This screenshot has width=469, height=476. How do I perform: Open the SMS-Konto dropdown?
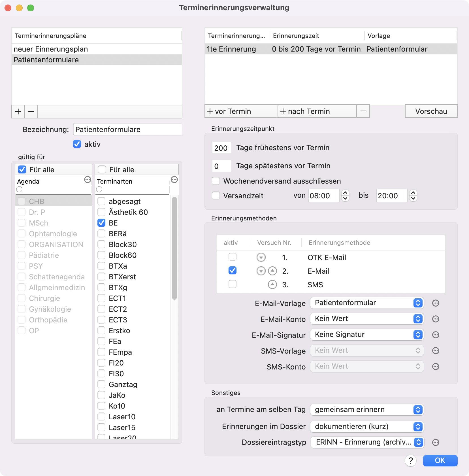pyautogui.click(x=367, y=366)
